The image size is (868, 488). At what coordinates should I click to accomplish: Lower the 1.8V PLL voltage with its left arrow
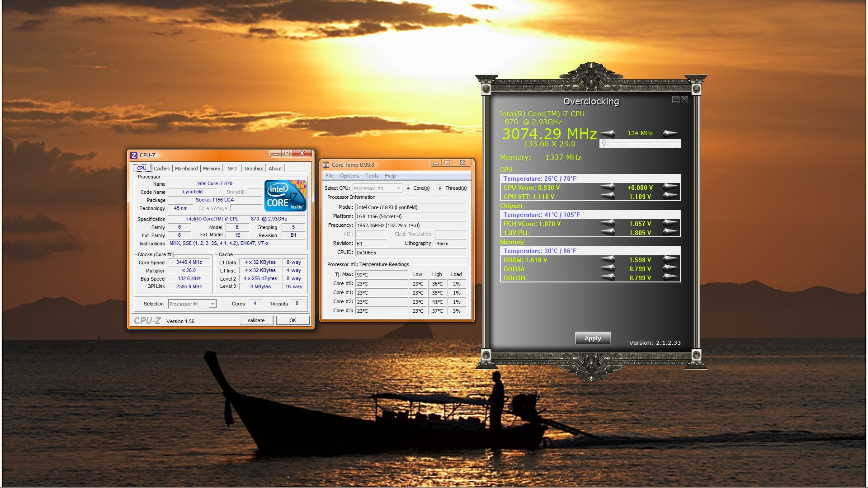[608, 232]
